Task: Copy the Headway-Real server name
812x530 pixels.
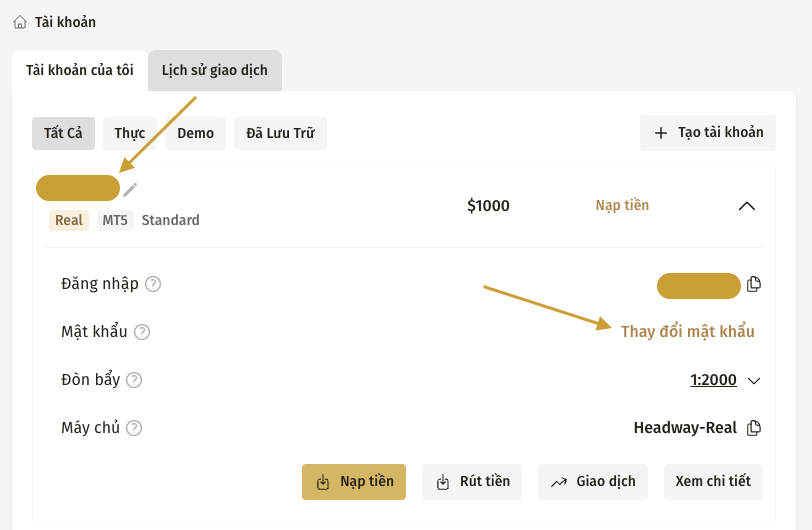Action: tap(754, 428)
